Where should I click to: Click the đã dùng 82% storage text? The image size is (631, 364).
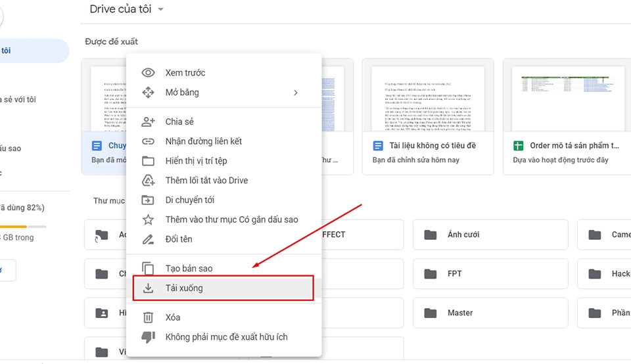22,208
